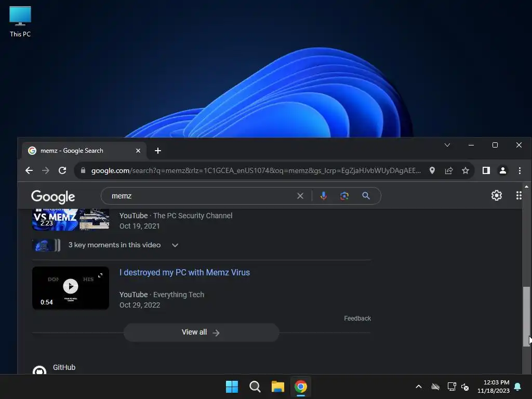Select the This PC desktop icon
Image resolution: width=532 pixels, height=399 pixels.
tap(20, 21)
